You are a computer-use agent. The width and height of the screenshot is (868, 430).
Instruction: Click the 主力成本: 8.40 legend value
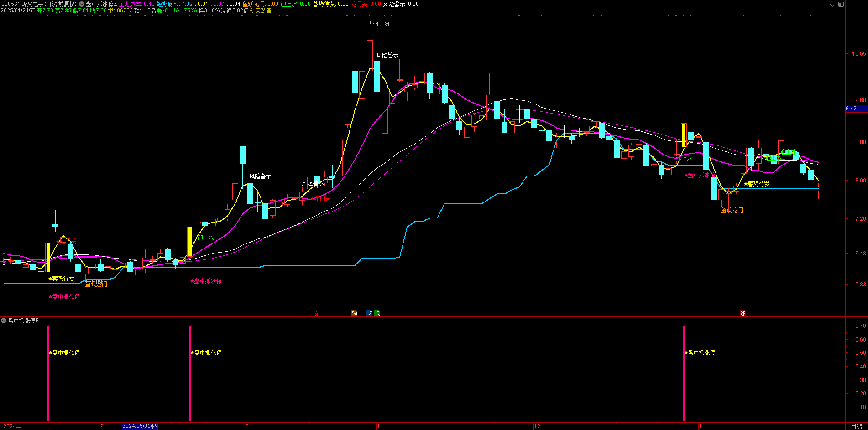[x=136, y=4]
